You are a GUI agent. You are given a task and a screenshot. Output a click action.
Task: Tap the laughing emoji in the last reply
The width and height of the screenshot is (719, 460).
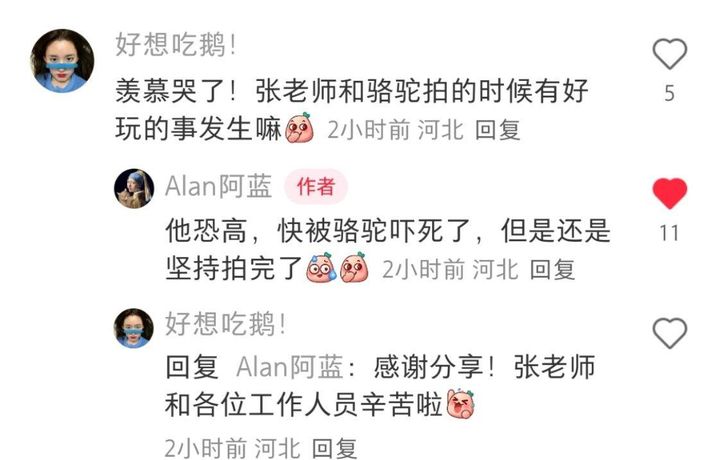(x=461, y=404)
